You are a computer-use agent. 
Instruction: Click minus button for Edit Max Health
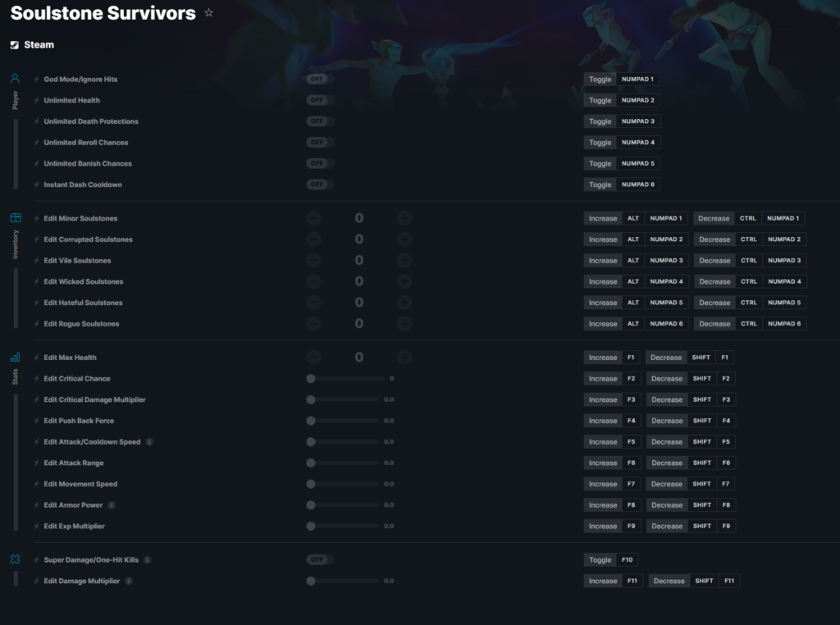click(x=314, y=358)
